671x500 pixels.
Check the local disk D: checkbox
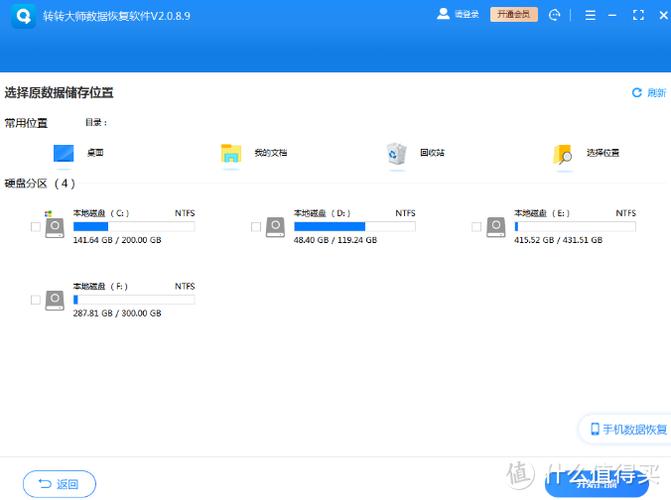pos(256,226)
